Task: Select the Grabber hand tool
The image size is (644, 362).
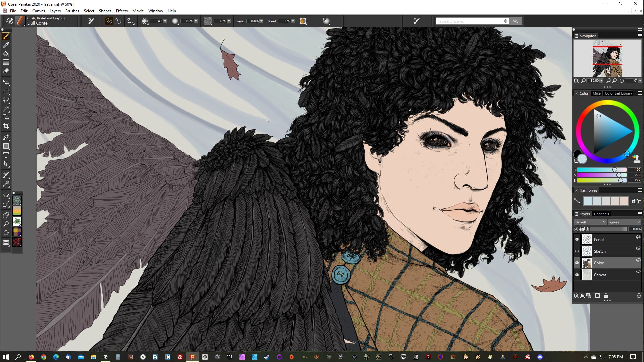Action: pyautogui.click(x=6, y=215)
